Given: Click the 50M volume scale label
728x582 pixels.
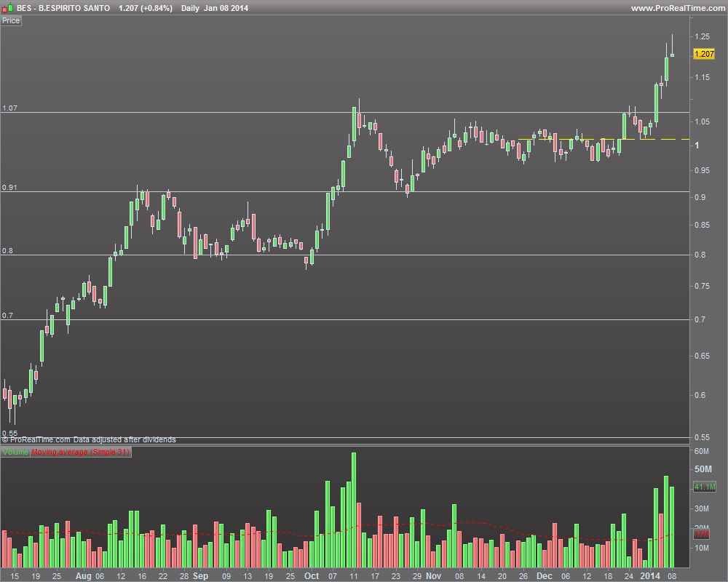Looking at the screenshot, I should point(703,469).
